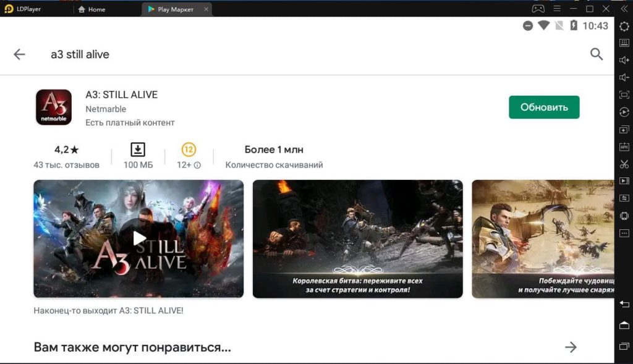Viewport: 633px width, 364px height.
Task: Click 43 тыс. отзывов reviews text
Action: coord(67,165)
